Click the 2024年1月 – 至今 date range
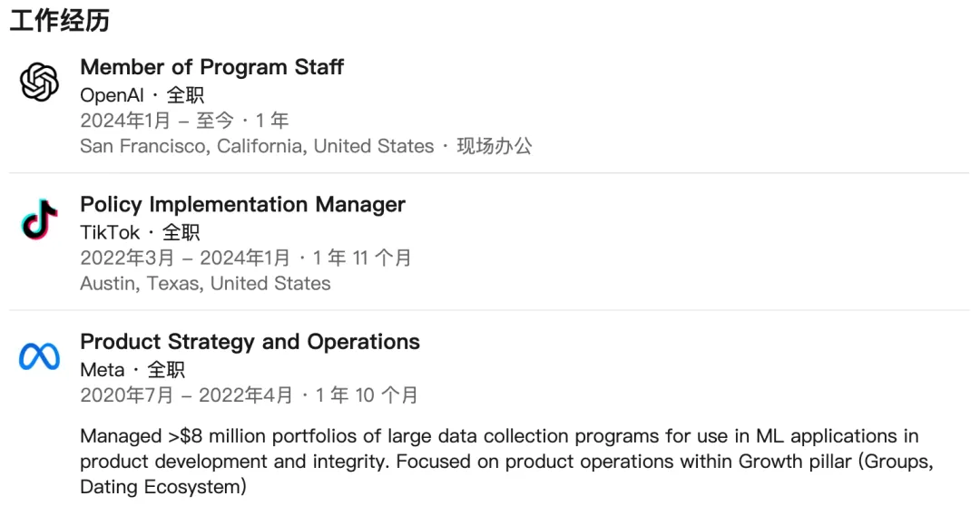This screenshot has width=980, height=506. 157,121
